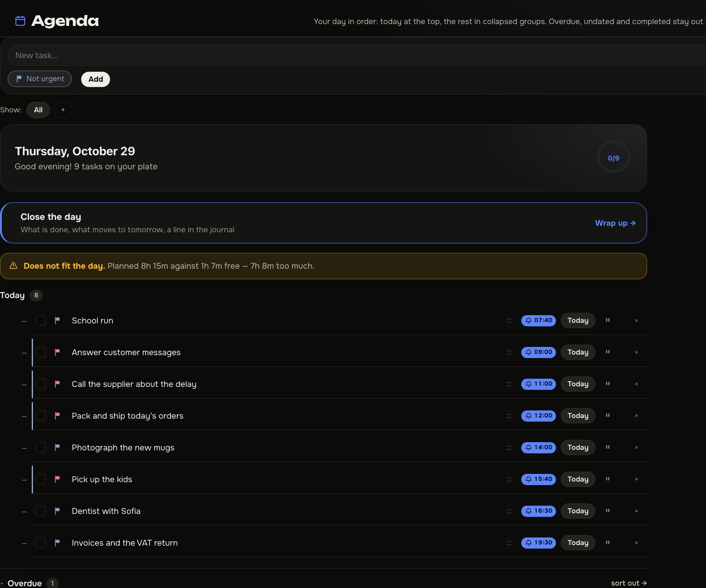Open the Today date pill for Pick up the kids
This screenshot has height=588, width=706.
[577, 479]
